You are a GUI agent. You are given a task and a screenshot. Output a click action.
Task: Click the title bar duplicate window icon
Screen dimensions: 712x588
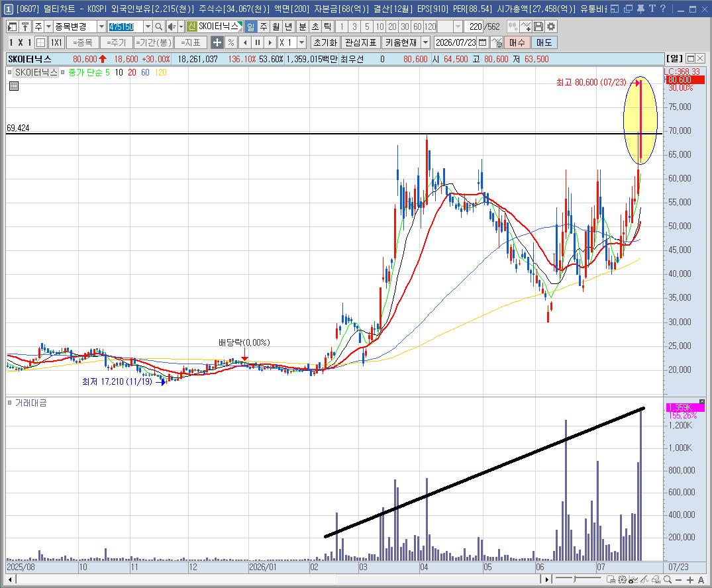pyautogui.click(x=628, y=8)
